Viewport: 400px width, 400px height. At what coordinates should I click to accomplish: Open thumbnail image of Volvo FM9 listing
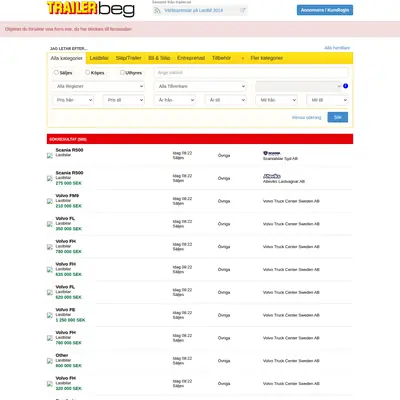[x=50, y=201]
